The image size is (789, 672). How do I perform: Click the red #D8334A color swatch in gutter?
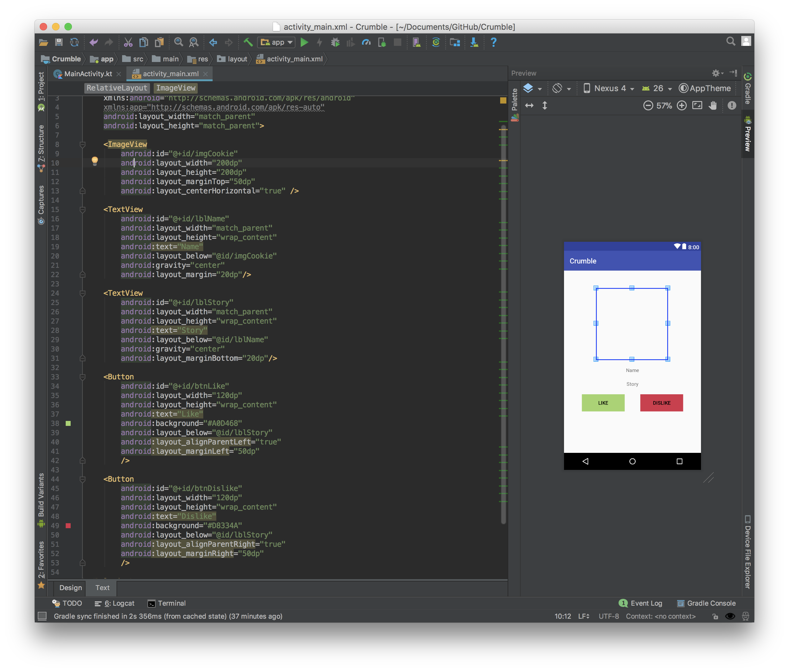[x=68, y=526]
